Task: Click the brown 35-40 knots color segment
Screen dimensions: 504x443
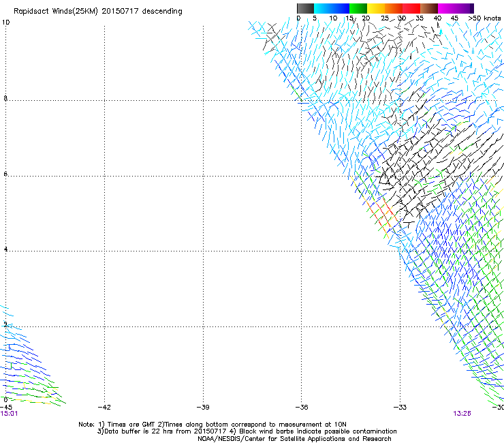Action: 429,8
